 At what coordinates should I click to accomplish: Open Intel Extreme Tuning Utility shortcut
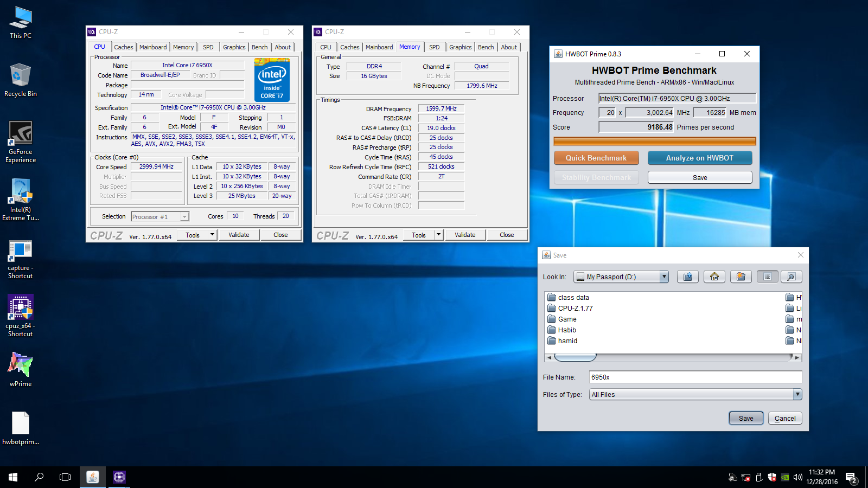tap(21, 200)
